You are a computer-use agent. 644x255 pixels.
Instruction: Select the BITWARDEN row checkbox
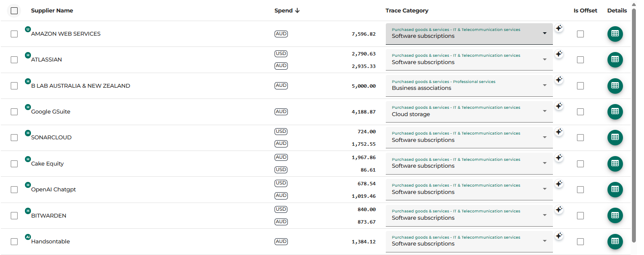coord(14,215)
